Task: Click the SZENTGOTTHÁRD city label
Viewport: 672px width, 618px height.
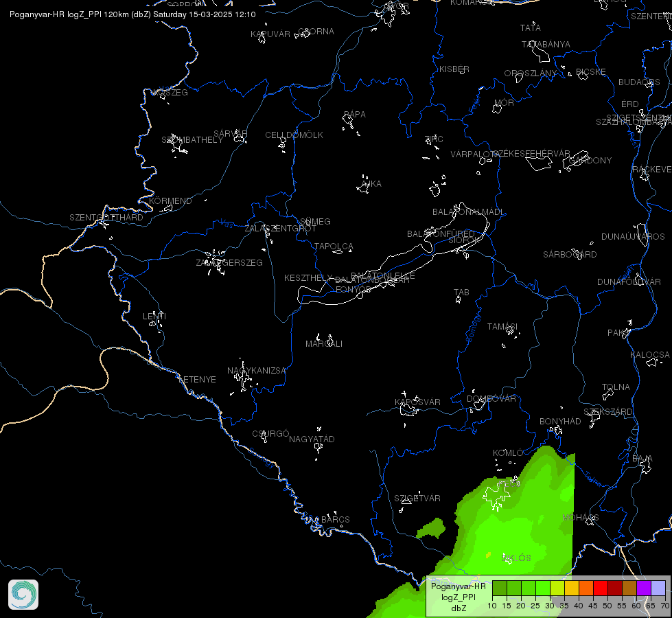Action: [x=106, y=218]
